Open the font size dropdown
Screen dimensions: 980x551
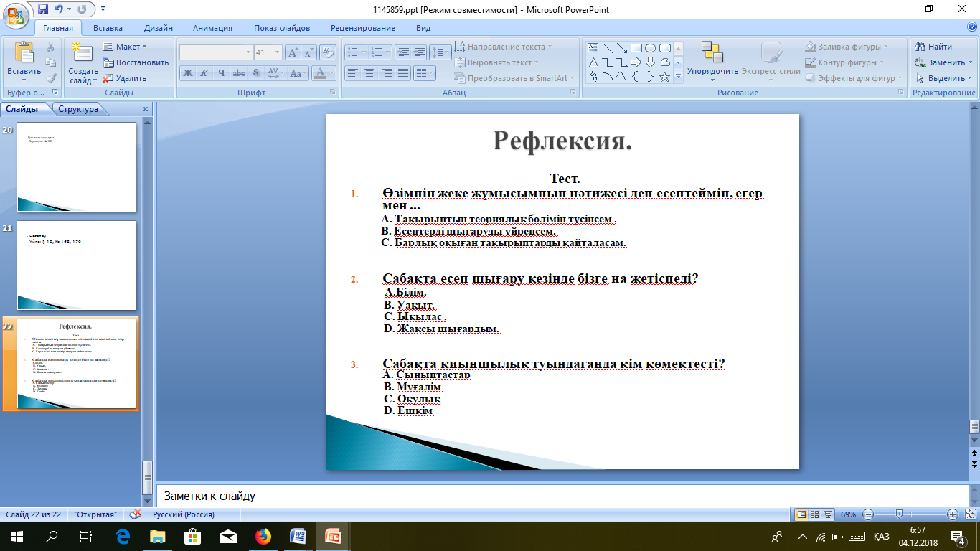point(278,52)
